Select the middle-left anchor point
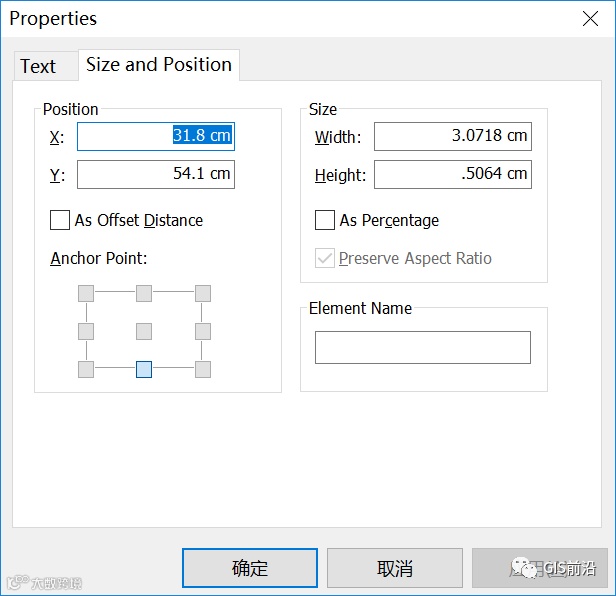616x596 pixels. (x=86, y=331)
